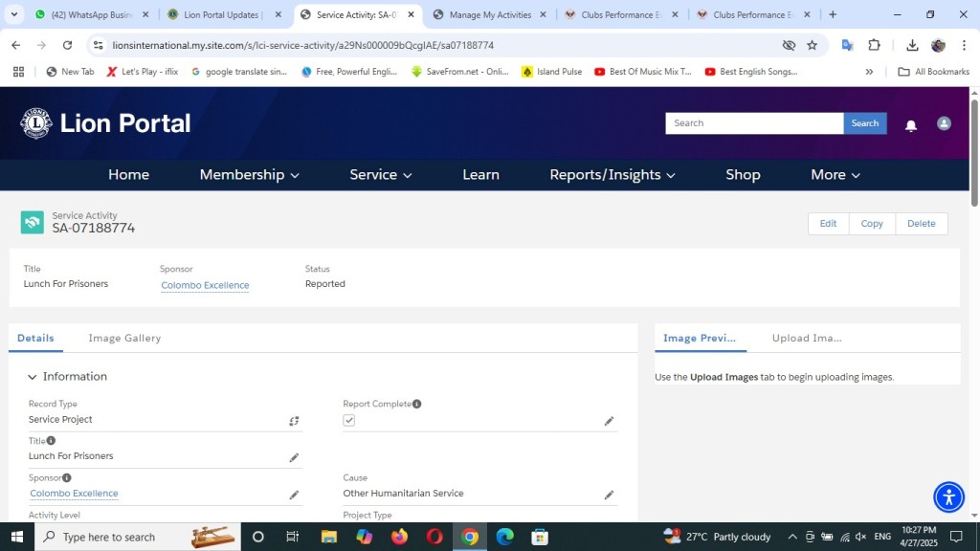Open the Island Pulse bookmark
The height and width of the screenshot is (551, 980).
coord(551,72)
